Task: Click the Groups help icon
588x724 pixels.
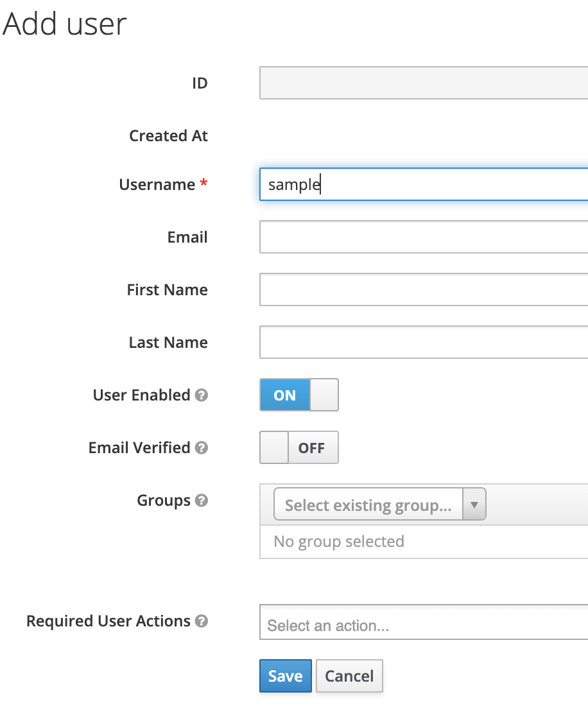Action: pyautogui.click(x=202, y=501)
